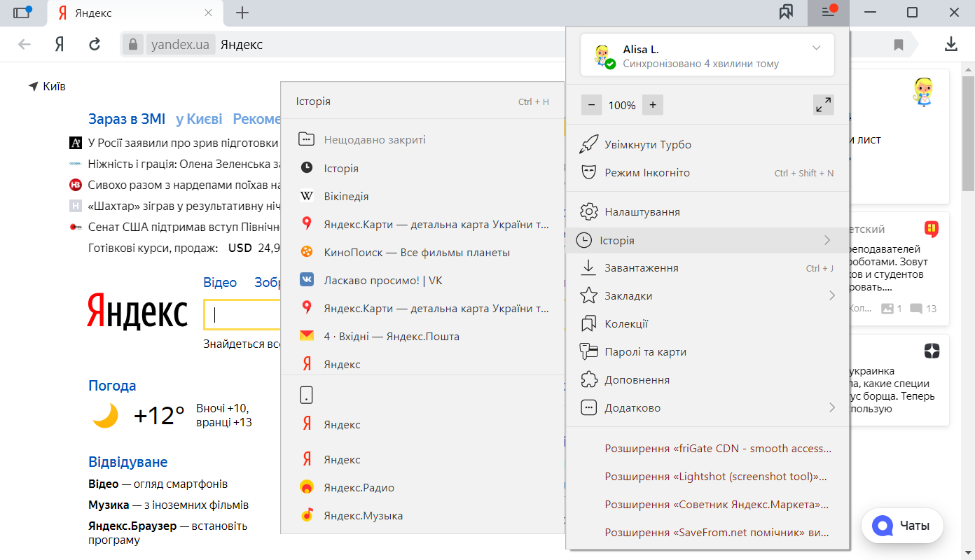The image size is (975, 560).
Task: Close the Яндекс tab
Action: click(208, 13)
